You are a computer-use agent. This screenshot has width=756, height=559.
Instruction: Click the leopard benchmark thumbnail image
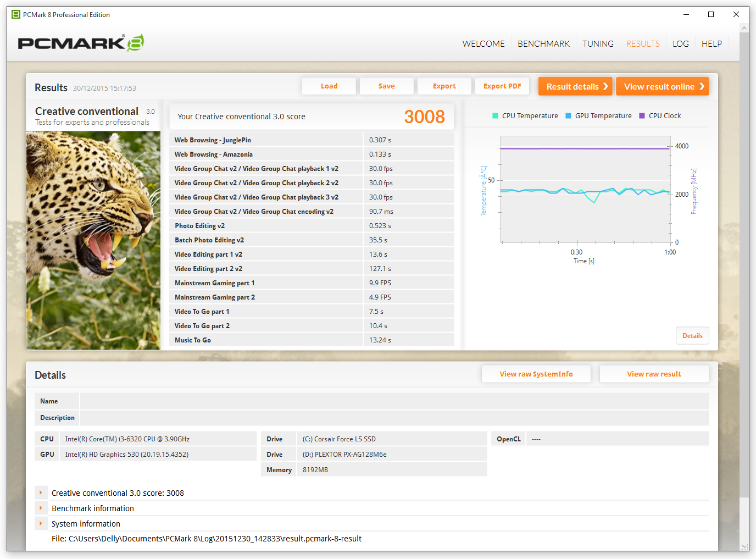click(93, 240)
